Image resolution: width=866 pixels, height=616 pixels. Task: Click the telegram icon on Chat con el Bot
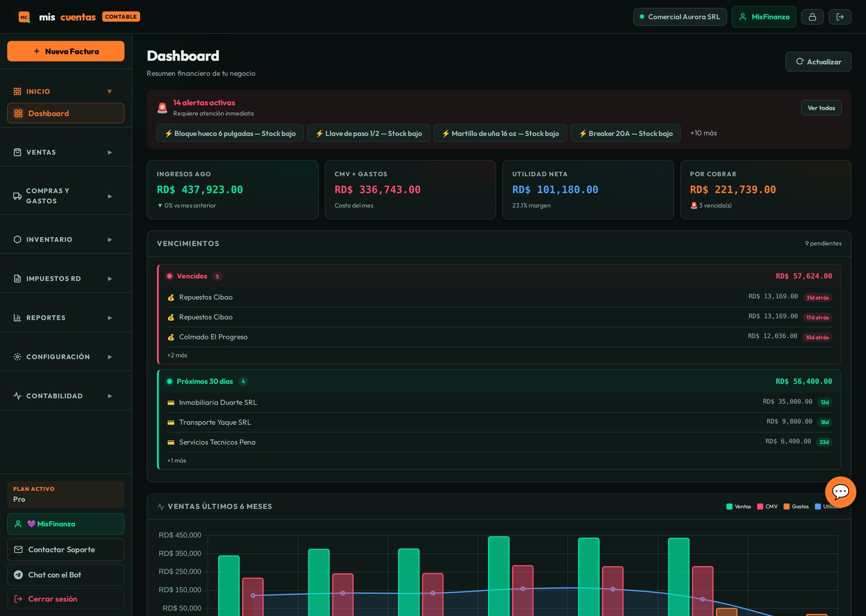pos(18,575)
